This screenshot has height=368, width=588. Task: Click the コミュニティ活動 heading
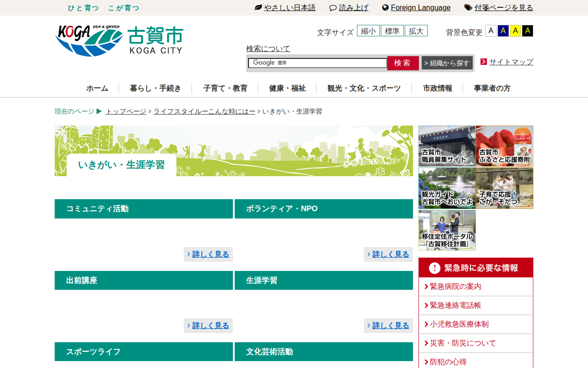coord(144,209)
